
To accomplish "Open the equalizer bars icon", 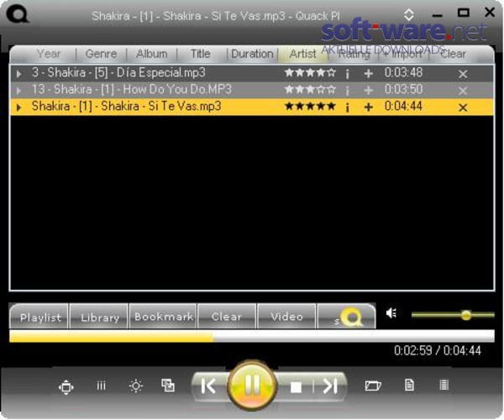I will pyautogui.click(x=102, y=386).
